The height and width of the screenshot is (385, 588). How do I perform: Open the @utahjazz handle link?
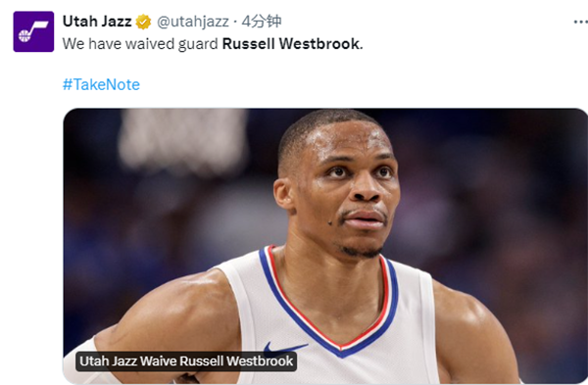point(193,22)
